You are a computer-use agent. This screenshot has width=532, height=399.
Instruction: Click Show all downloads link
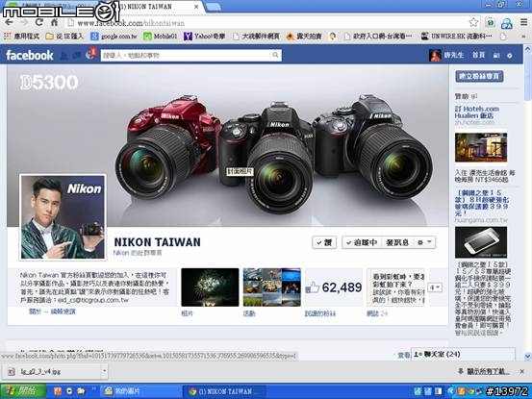tap(488, 371)
